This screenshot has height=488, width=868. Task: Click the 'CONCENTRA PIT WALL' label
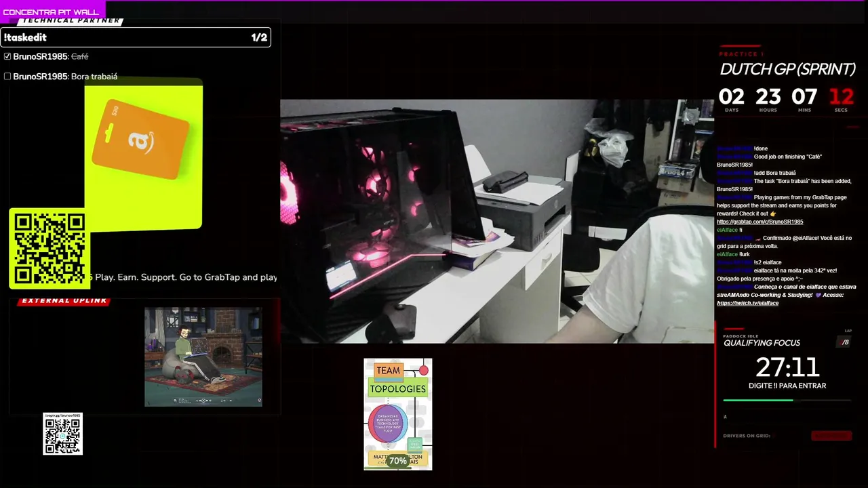coord(51,12)
